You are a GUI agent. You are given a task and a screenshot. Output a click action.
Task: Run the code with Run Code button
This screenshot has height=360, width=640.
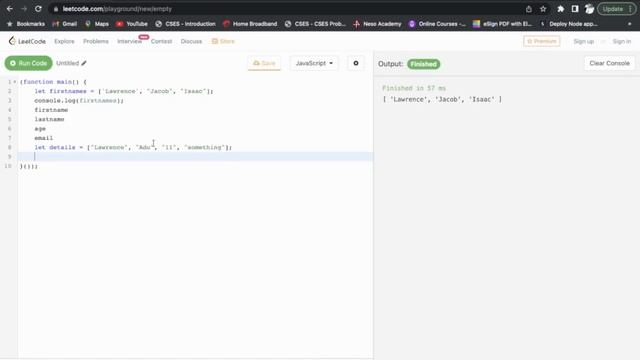(29, 63)
